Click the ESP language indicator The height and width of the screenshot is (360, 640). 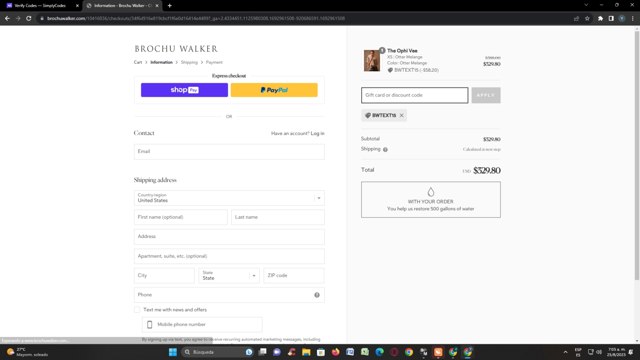click(578, 352)
